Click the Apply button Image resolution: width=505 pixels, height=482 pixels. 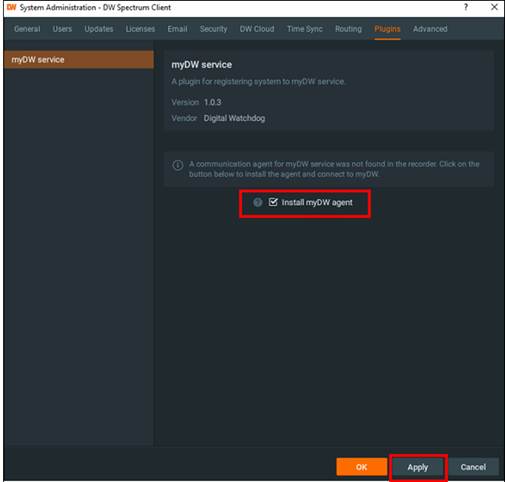[418, 467]
